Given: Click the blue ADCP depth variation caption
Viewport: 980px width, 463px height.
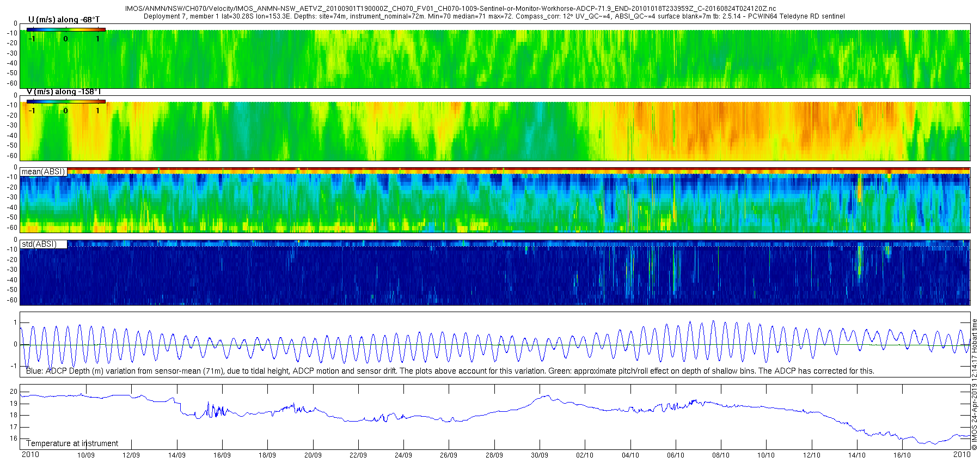Looking at the screenshot, I should point(450,371).
